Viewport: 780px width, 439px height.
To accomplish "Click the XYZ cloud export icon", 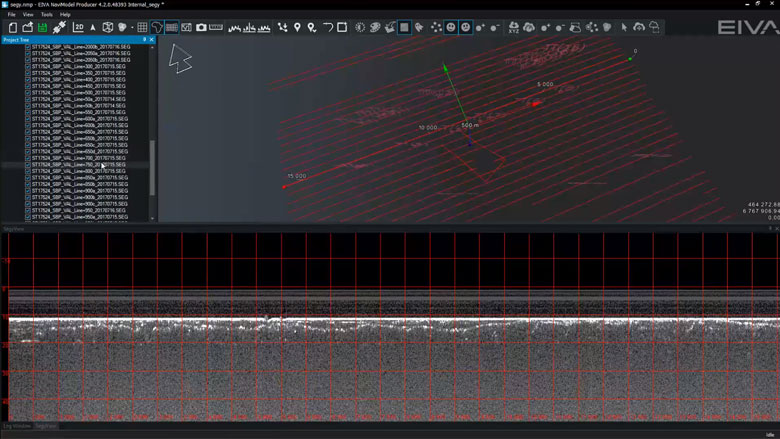I will 514,27.
